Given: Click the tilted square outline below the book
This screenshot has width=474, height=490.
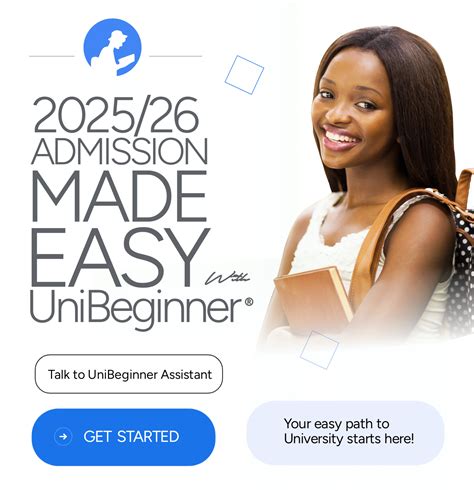Looking at the screenshot, I should click(319, 349).
